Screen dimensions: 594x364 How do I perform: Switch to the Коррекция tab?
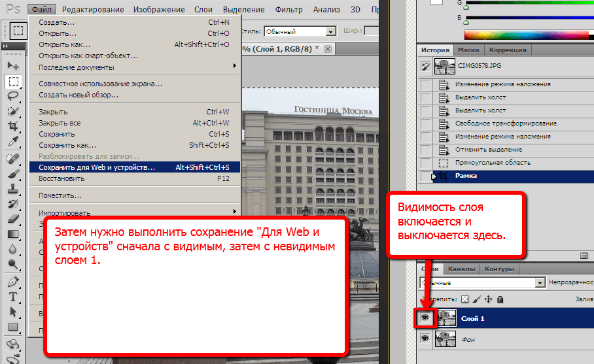coord(508,50)
